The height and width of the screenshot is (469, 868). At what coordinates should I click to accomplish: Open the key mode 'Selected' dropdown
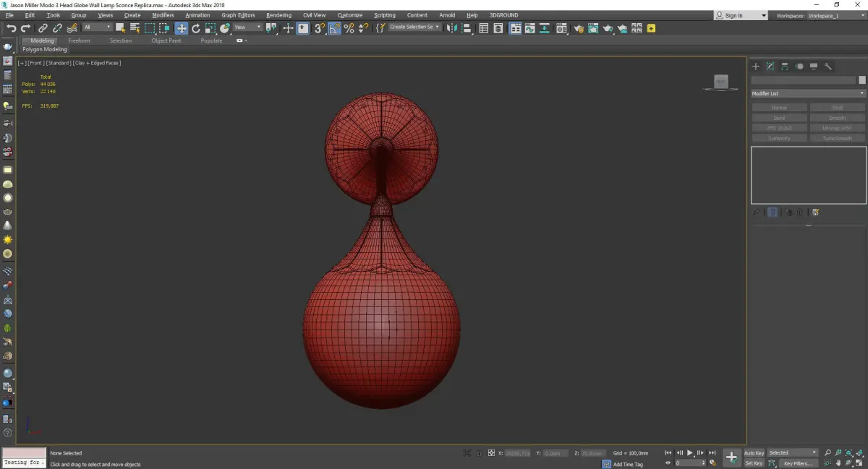pos(792,453)
